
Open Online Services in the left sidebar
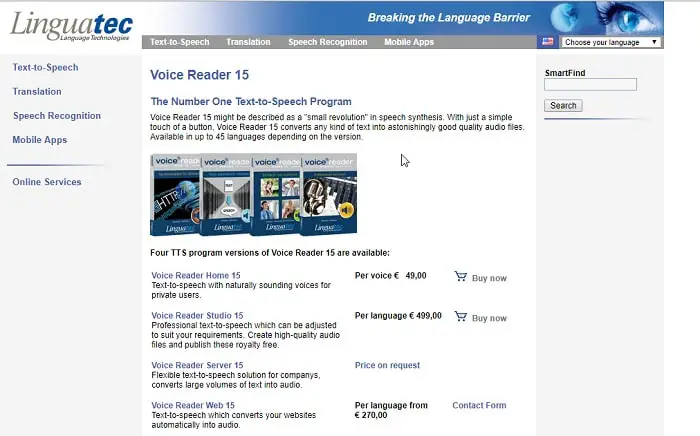47,182
